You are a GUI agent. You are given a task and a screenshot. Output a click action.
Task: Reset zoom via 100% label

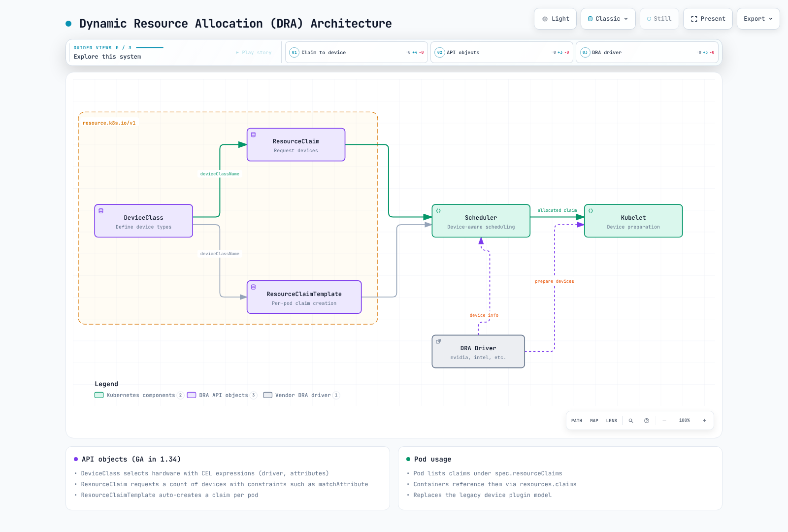[x=685, y=421]
